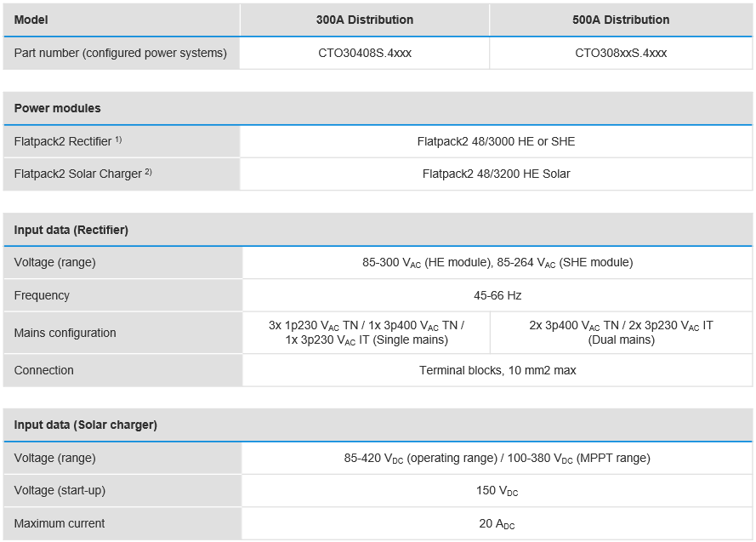The height and width of the screenshot is (542, 756).
Task: Select the Input data (Rectifier) section heading
Action: (x=71, y=230)
